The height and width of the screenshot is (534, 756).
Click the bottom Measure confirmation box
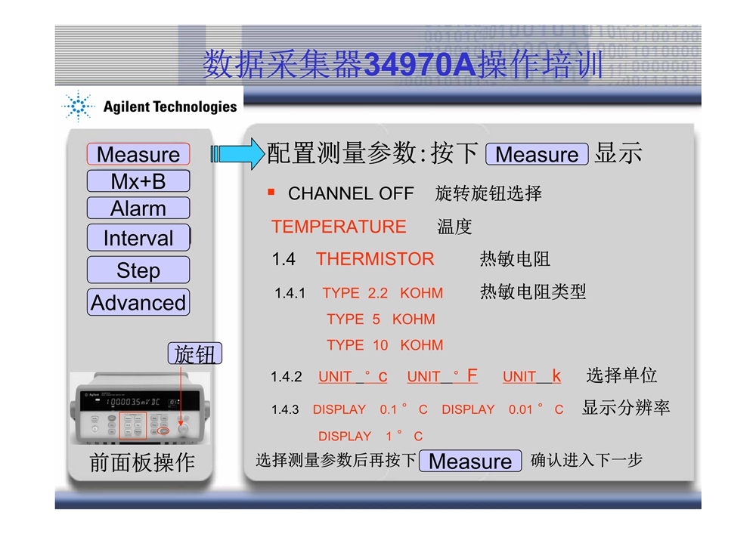coord(469,461)
